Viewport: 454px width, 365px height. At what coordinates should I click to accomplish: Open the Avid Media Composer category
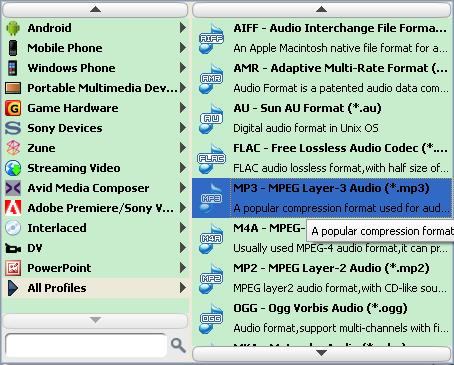pyautogui.click(x=95, y=188)
